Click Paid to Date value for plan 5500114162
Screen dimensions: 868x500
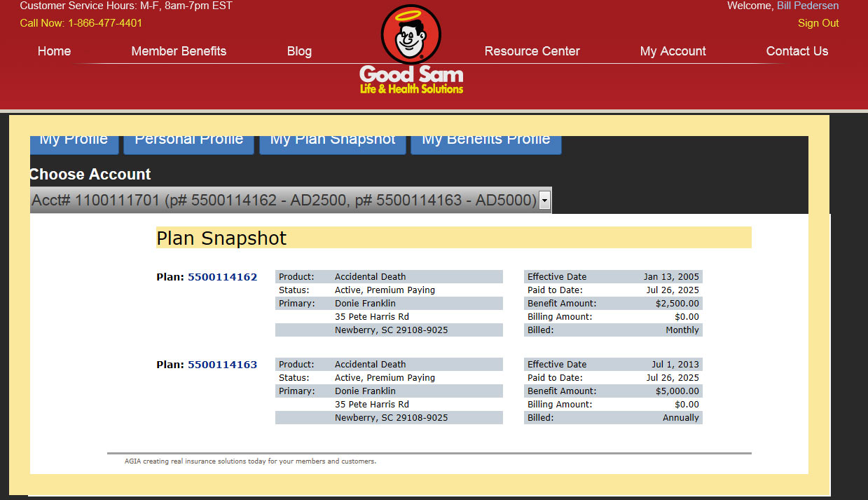(x=673, y=290)
